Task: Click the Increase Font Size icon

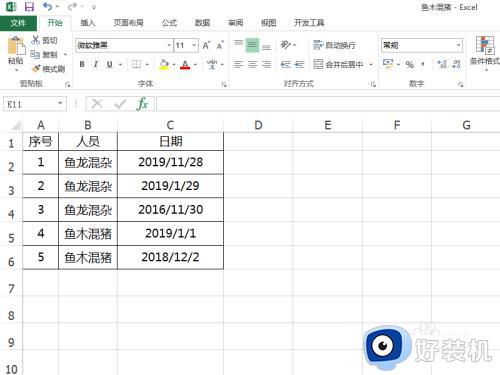Action: pos(206,45)
